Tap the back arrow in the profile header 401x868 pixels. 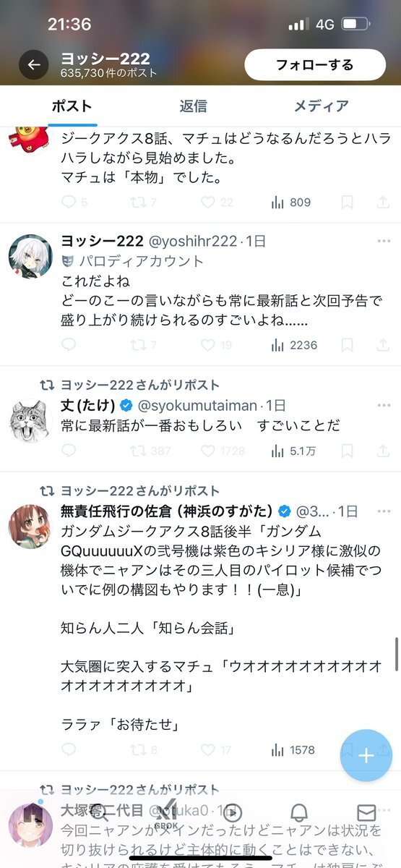coord(34,65)
